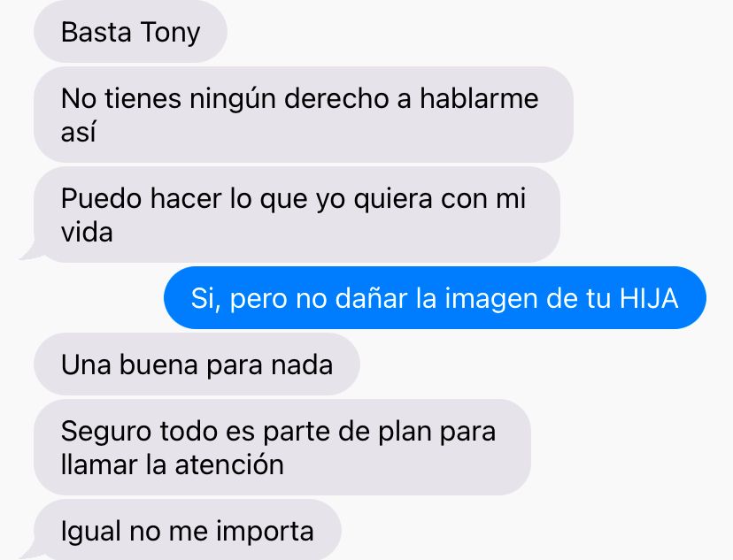This screenshot has height=560, width=733.
Task: Tap the blue "Si, pero no dañar" message
Action: (x=435, y=297)
